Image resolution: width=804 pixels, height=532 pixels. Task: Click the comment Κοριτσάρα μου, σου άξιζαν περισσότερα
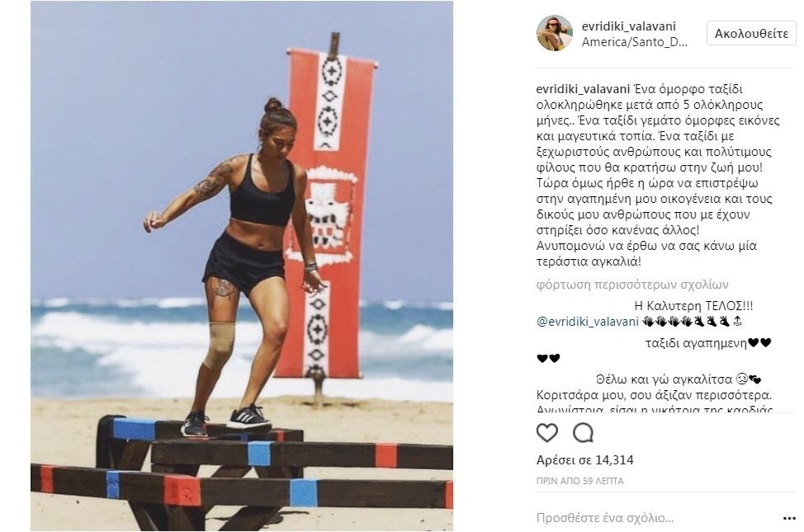click(x=655, y=396)
